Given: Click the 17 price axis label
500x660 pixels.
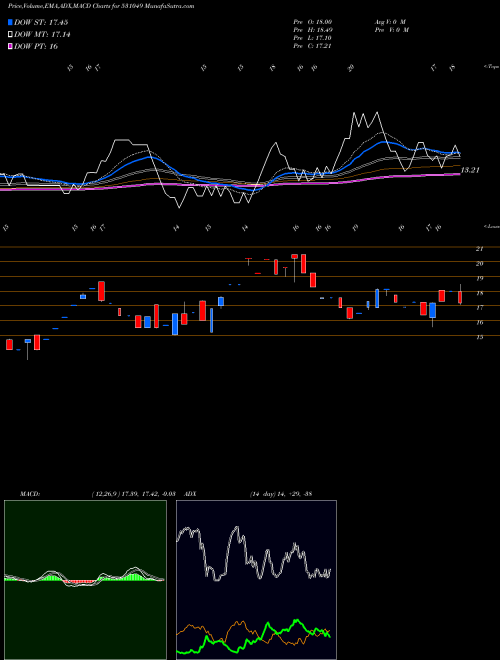Looking at the screenshot, I should 479,308.
